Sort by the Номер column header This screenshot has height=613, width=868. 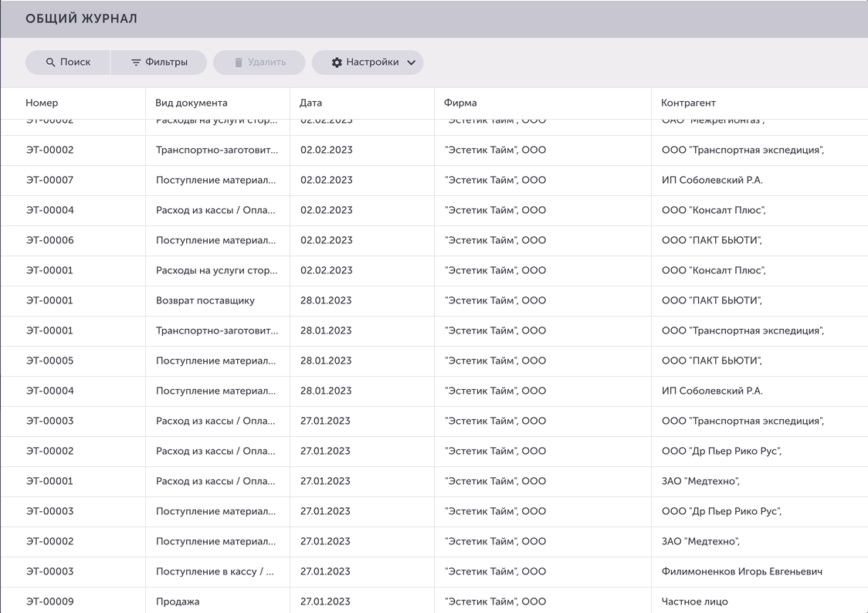pos(42,103)
